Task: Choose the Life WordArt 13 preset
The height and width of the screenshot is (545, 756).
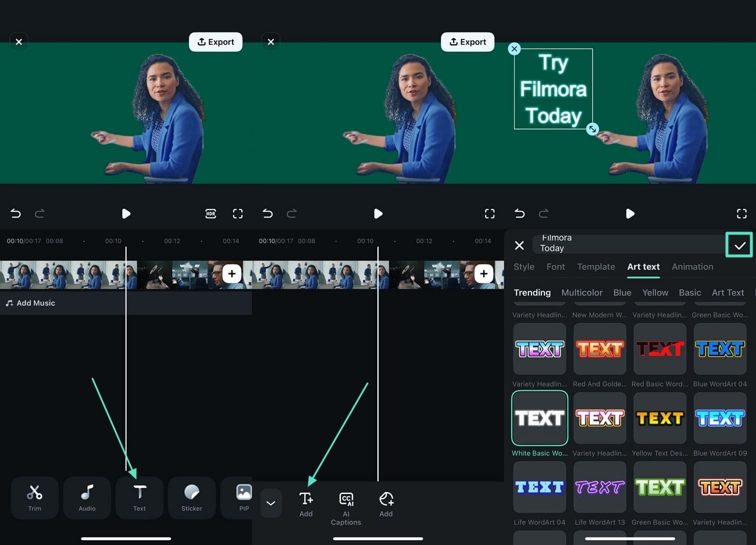Action: click(x=600, y=487)
